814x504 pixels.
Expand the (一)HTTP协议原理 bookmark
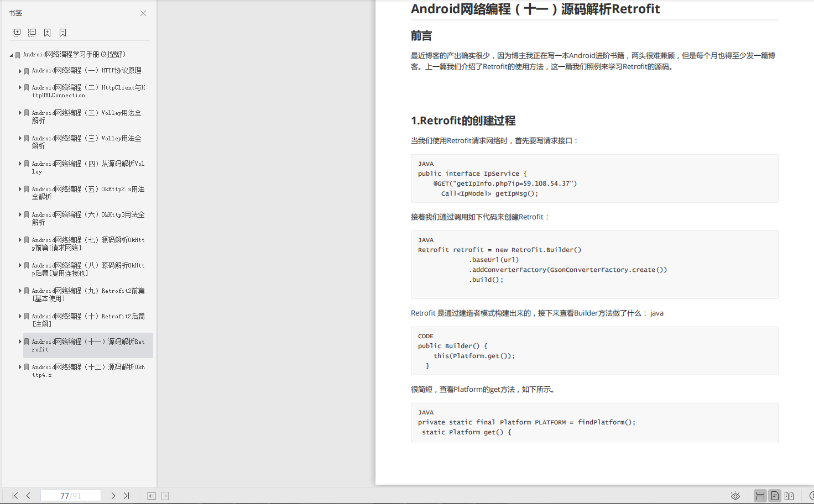click(x=20, y=71)
